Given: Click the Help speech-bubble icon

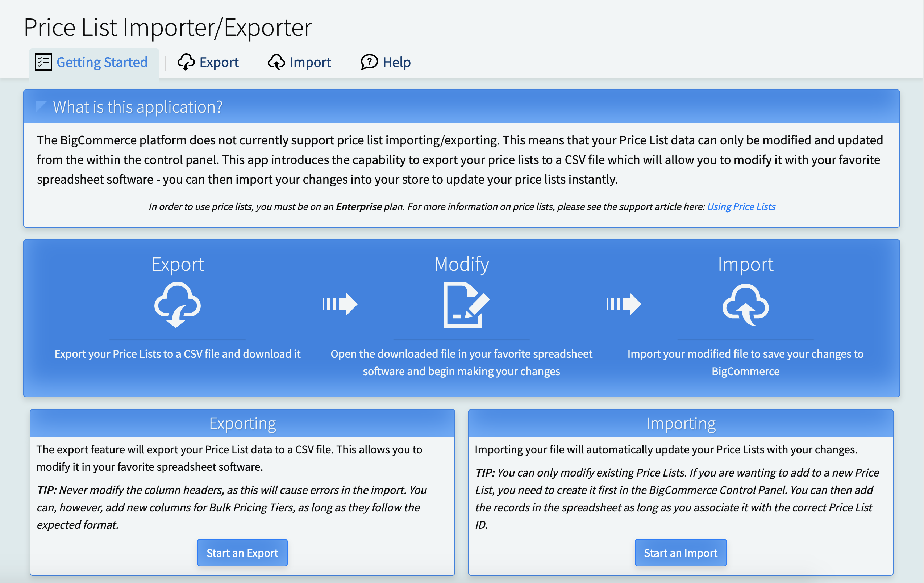Looking at the screenshot, I should pyautogui.click(x=370, y=62).
